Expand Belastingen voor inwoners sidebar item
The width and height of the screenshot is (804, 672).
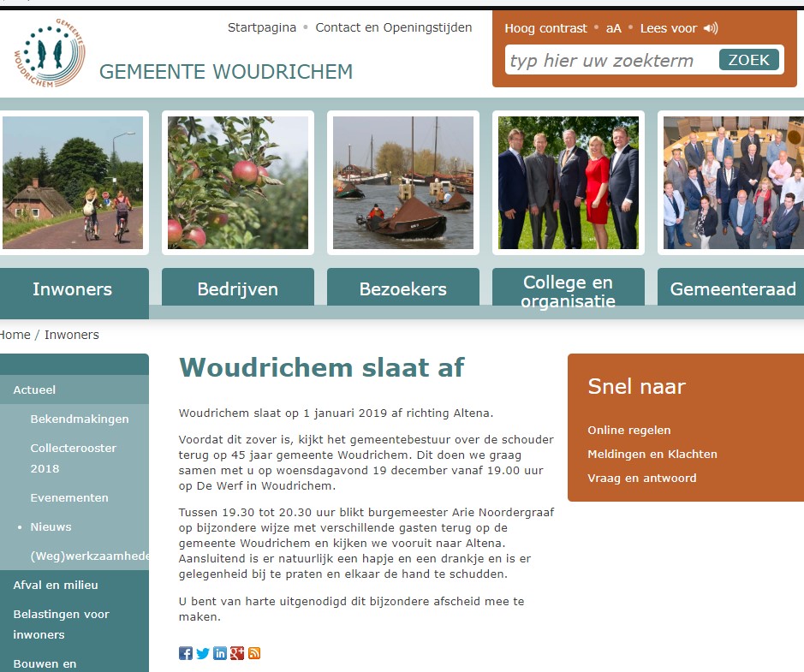(61, 624)
